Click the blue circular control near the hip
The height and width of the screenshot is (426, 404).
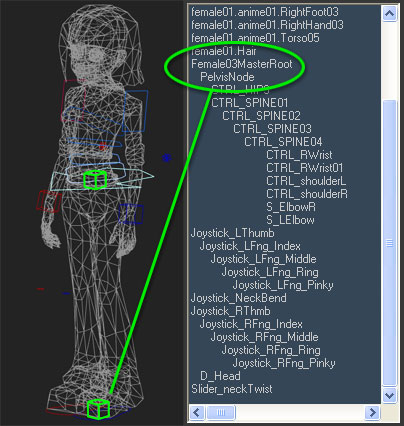coord(167,158)
